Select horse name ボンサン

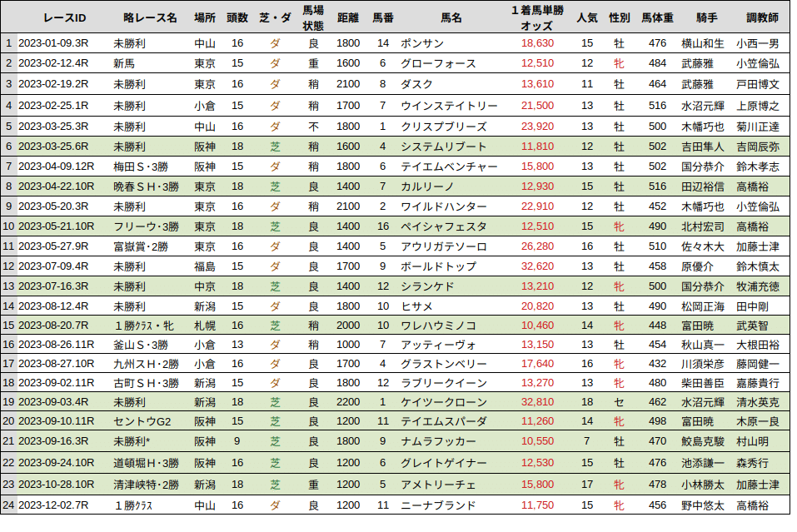point(422,43)
